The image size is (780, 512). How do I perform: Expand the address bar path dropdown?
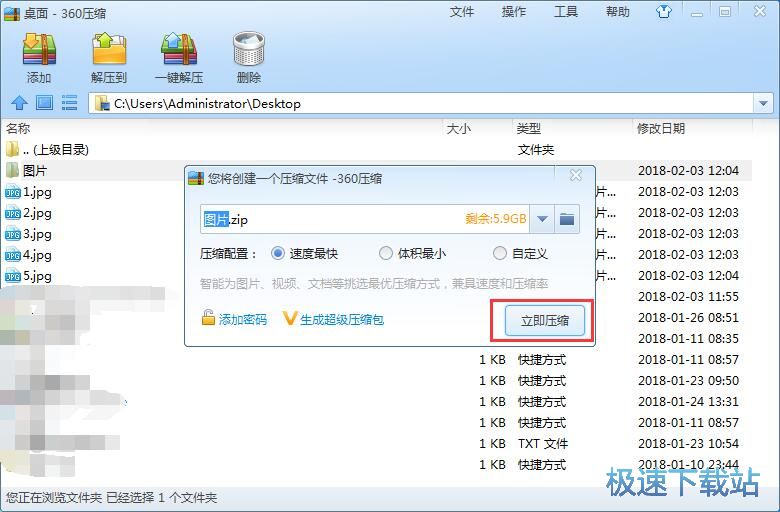(x=764, y=103)
